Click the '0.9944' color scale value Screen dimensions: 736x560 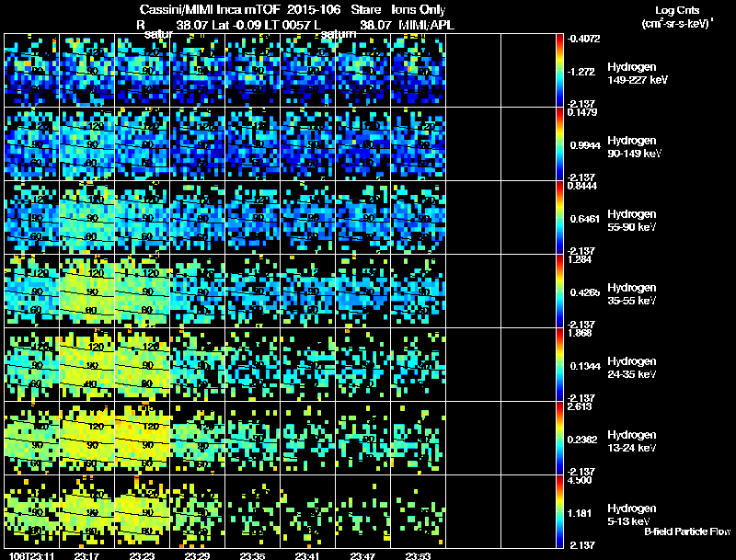click(585, 145)
